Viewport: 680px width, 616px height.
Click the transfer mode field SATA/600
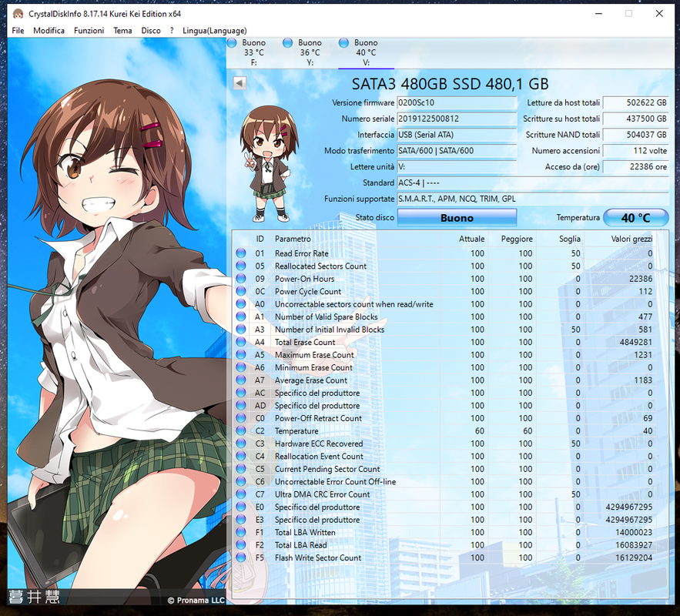click(x=457, y=151)
